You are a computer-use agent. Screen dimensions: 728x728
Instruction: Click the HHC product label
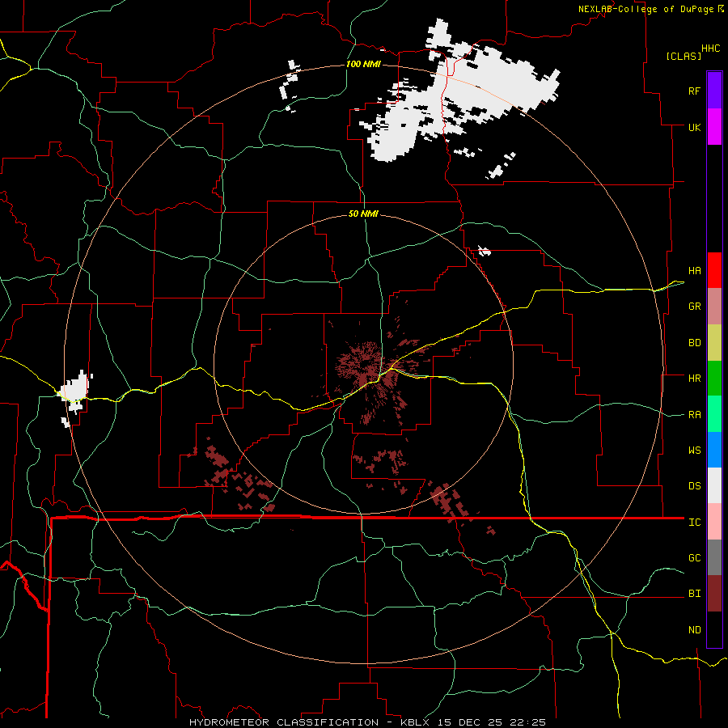coord(710,49)
